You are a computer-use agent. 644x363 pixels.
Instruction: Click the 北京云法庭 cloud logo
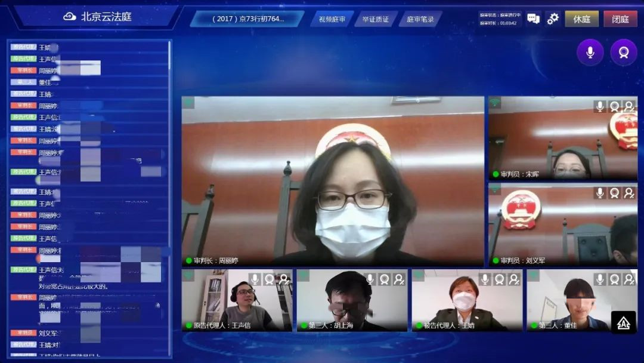[69, 17]
